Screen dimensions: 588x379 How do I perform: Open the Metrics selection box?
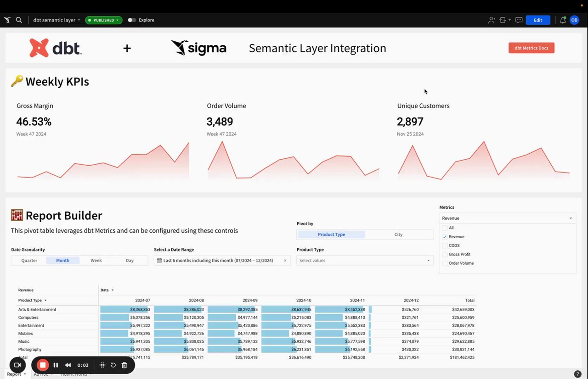(x=508, y=218)
